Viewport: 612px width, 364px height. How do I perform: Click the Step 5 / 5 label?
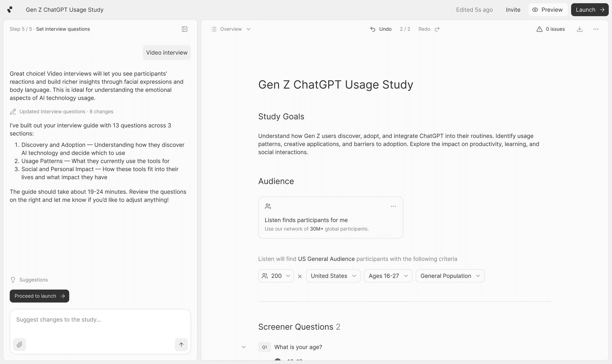click(x=21, y=29)
